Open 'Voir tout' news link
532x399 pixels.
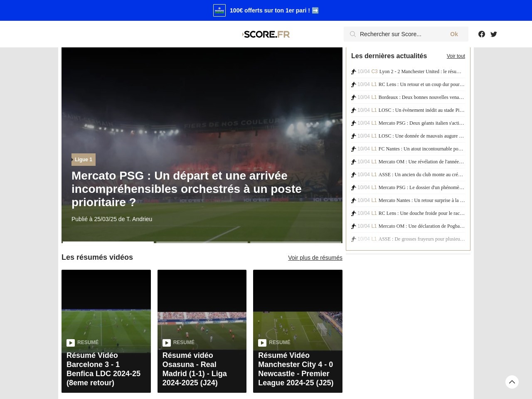tap(456, 56)
